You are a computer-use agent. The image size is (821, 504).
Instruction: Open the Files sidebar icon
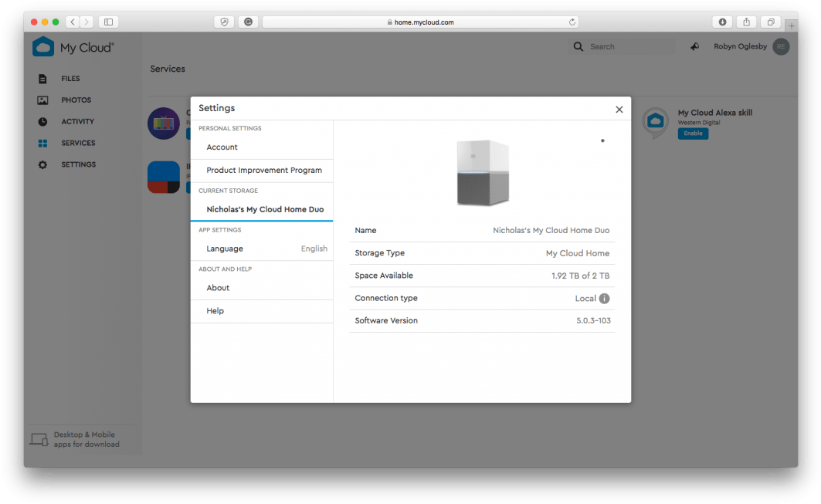(42, 79)
